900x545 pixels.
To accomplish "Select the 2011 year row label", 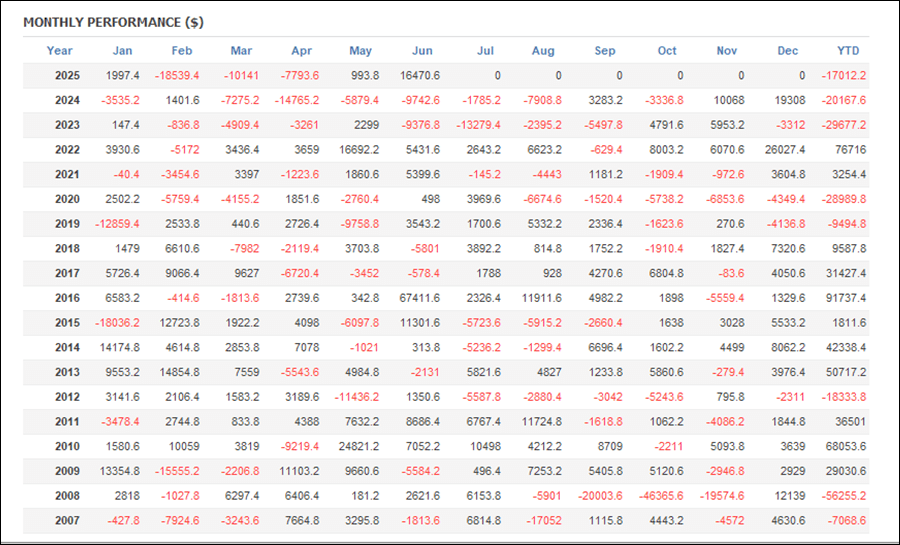I will tap(67, 421).
